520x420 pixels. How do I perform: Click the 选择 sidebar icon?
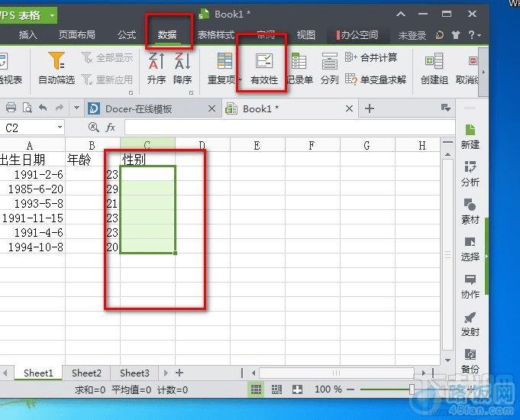click(x=470, y=242)
